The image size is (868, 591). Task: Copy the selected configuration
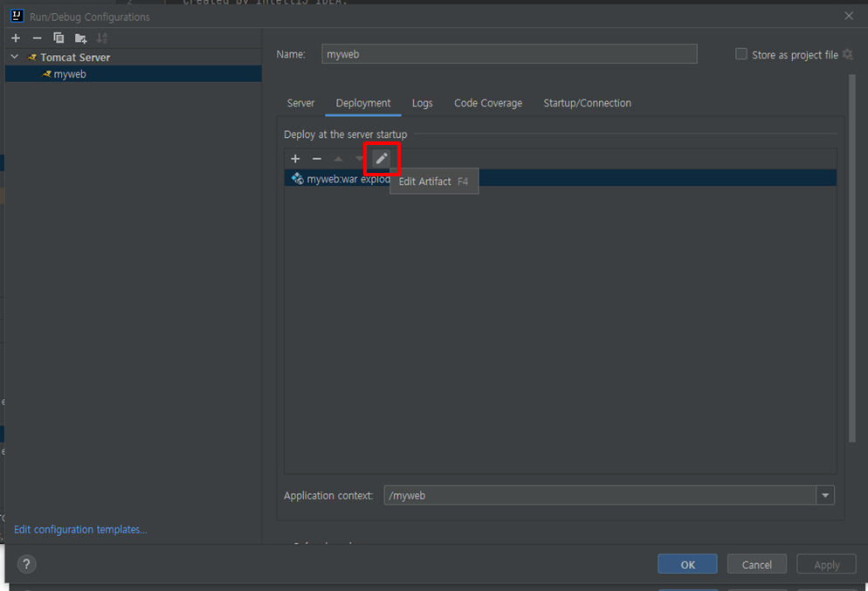[x=59, y=38]
